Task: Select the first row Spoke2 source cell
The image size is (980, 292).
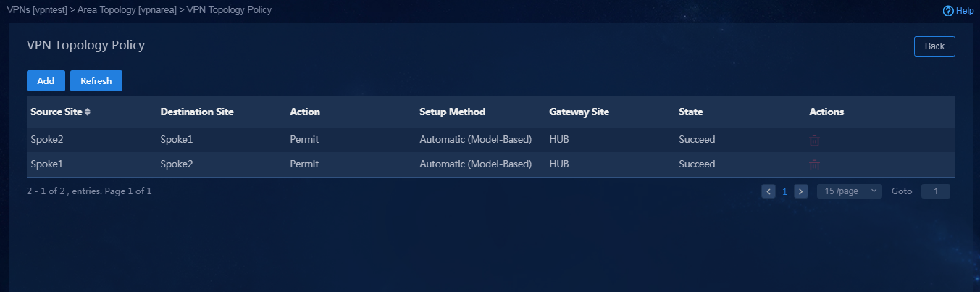Action: (47, 140)
